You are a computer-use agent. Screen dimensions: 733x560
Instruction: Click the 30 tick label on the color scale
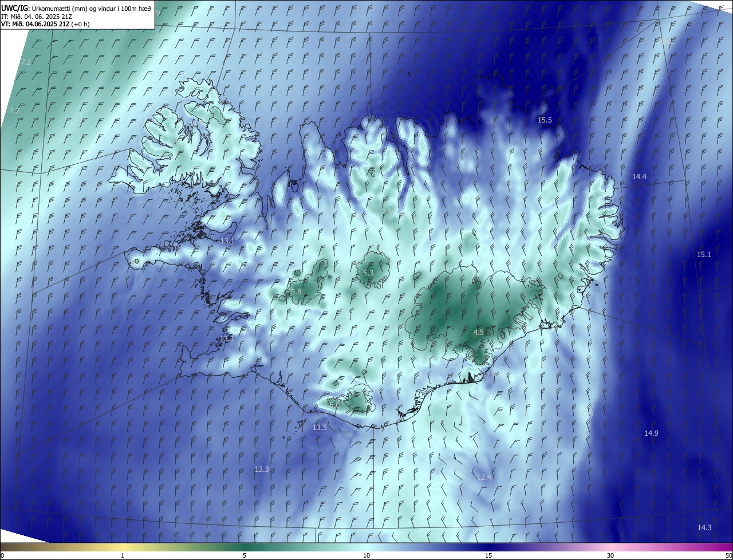click(610, 556)
